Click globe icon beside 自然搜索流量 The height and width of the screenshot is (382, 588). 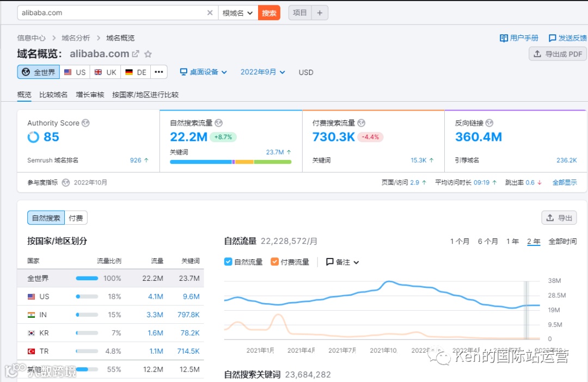[x=219, y=123]
